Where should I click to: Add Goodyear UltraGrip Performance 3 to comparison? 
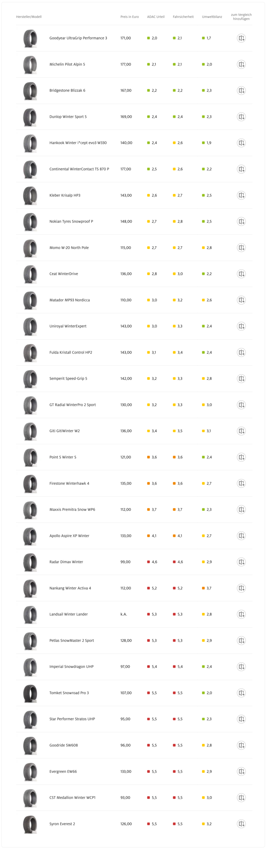pyautogui.click(x=241, y=38)
